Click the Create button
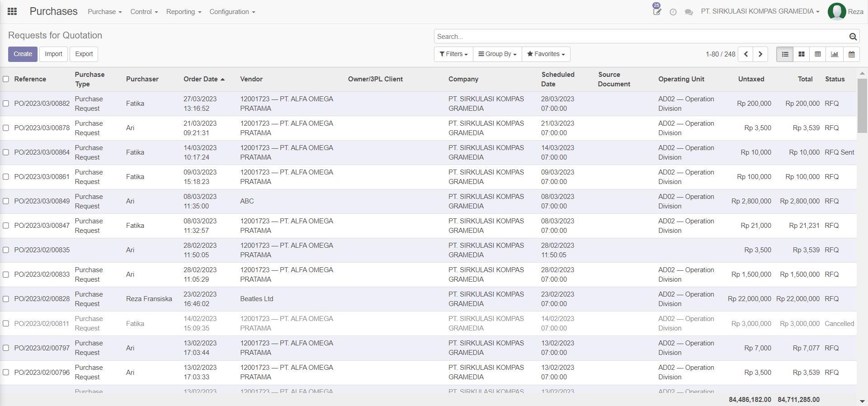Screen dimensions: 868x406 click(23, 54)
